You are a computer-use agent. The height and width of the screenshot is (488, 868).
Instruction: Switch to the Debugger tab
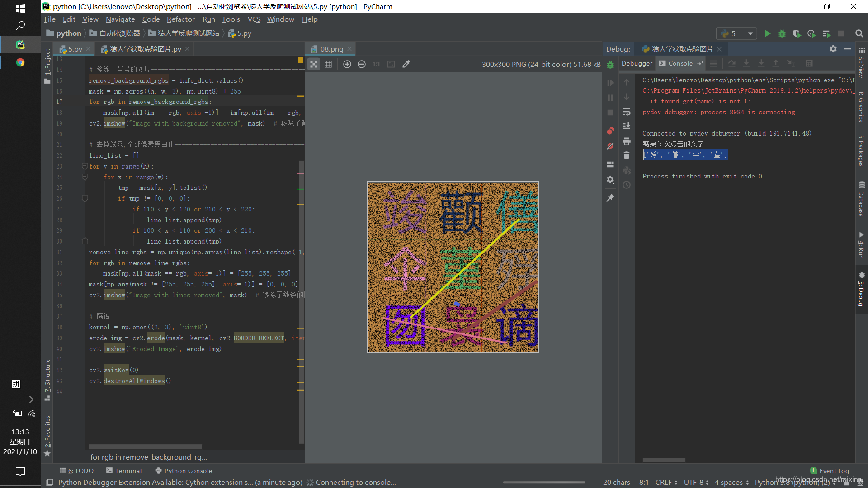637,63
